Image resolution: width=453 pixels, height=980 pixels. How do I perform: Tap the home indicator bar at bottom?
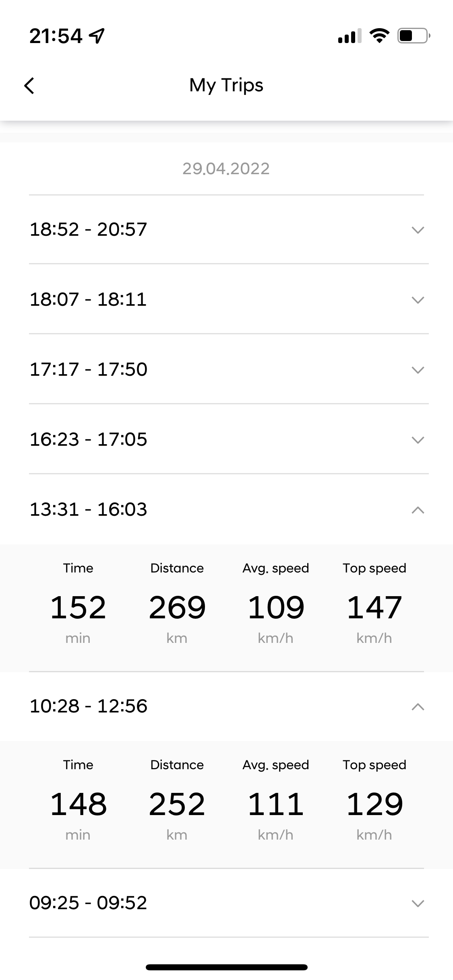point(227,967)
